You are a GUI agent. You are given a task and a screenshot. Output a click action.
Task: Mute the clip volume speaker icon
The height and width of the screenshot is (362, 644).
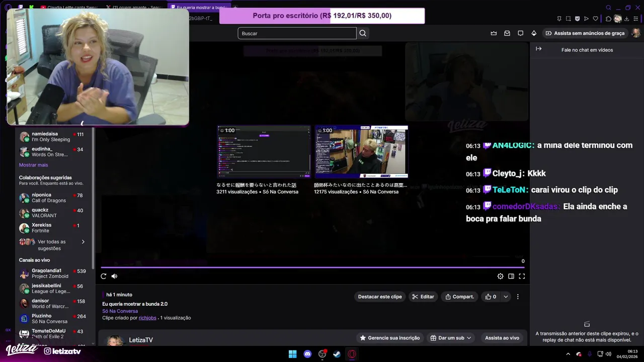[x=114, y=276]
